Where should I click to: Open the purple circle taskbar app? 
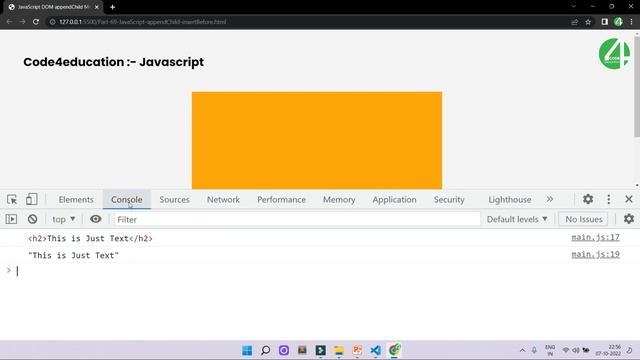pyautogui.click(x=284, y=350)
